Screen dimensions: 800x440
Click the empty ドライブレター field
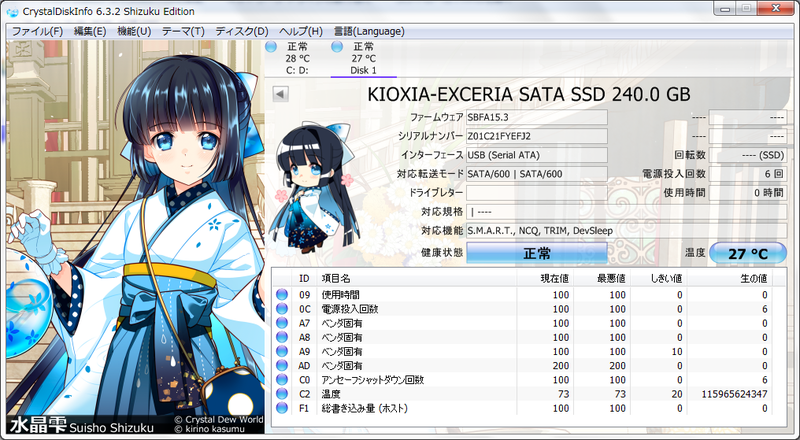pyautogui.click(x=537, y=192)
